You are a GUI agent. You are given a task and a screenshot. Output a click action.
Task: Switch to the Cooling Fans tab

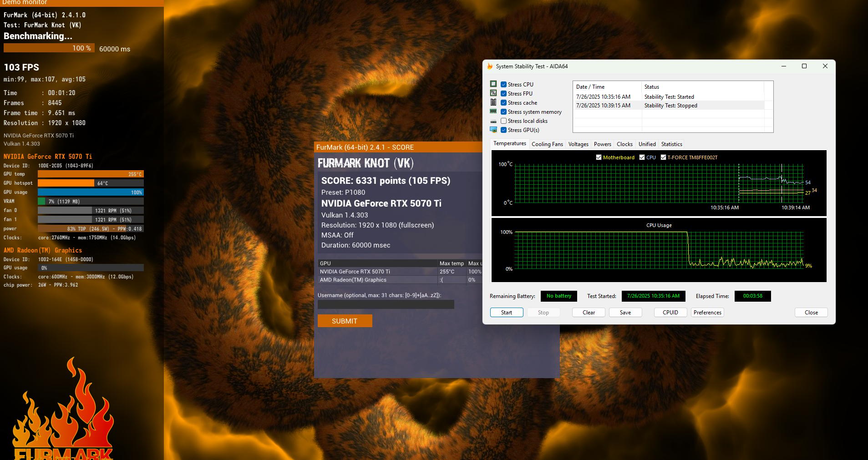point(547,144)
